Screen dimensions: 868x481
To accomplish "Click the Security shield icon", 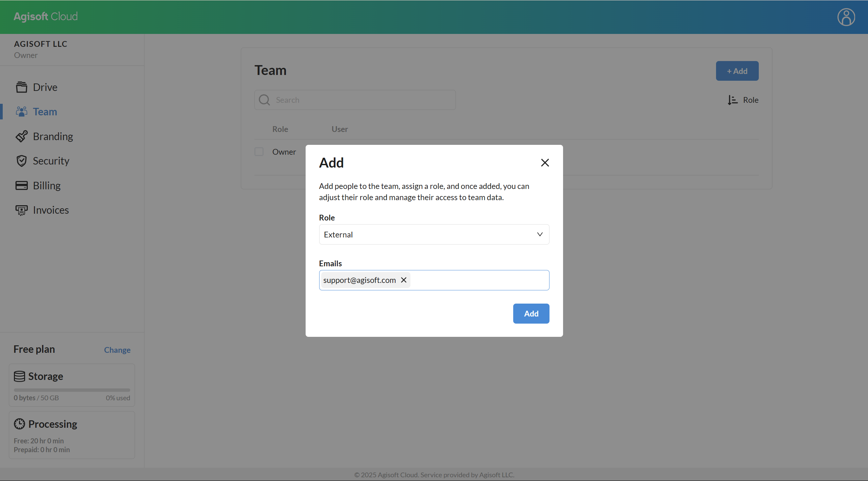I will [x=21, y=161].
